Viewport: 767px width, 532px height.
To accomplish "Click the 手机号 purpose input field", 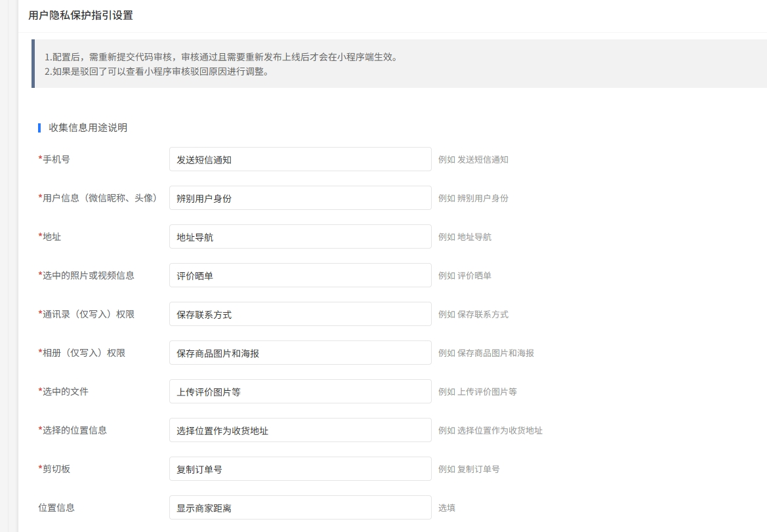I will tap(300, 159).
